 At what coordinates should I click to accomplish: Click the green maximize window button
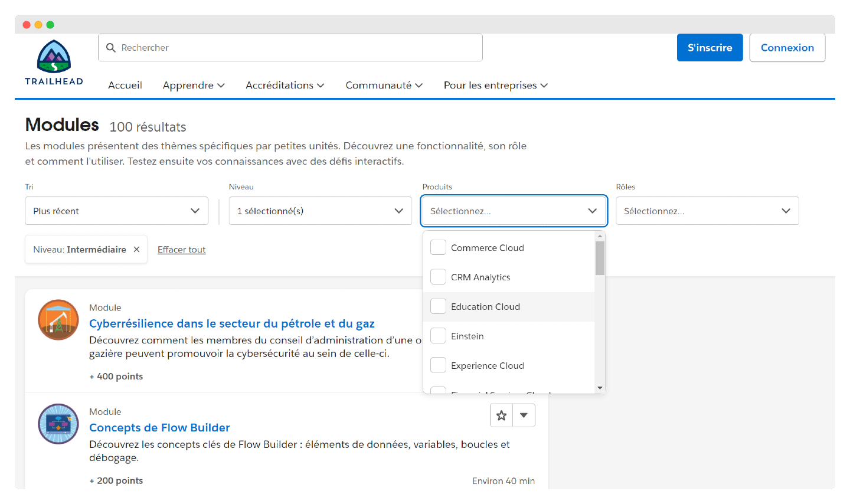point(50,25)
